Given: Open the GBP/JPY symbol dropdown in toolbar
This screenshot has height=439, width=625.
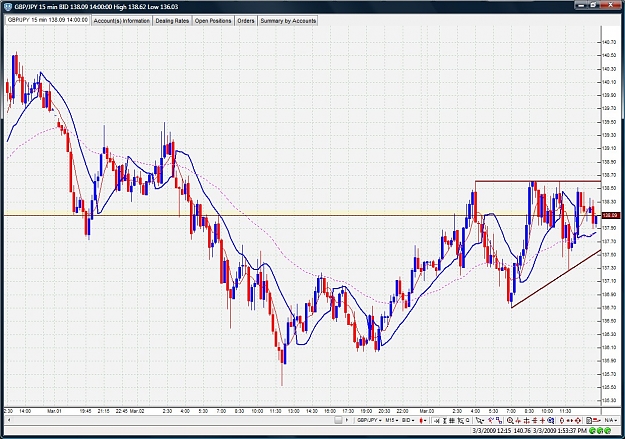Looking at the screenshot, I should coord(369,420).
